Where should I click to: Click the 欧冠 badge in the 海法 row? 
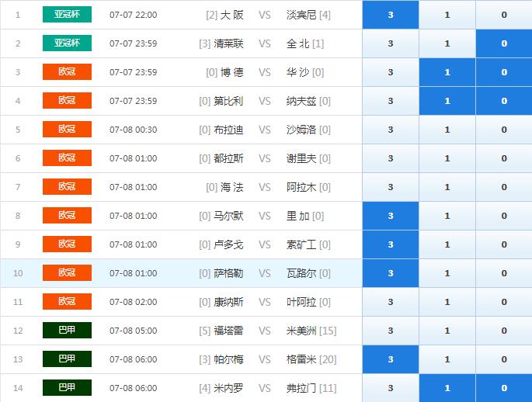[67, 187]
